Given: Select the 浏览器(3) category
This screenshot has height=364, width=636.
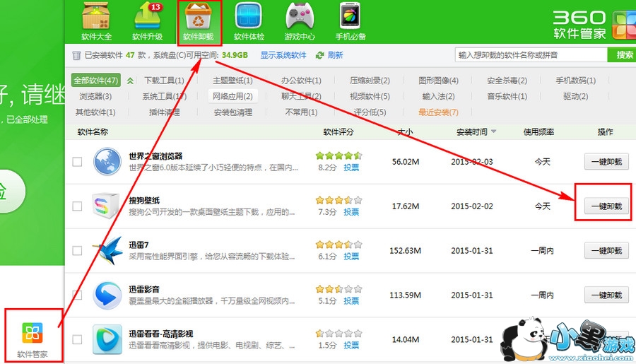Looking at the screenshot, I should point(95,96).
